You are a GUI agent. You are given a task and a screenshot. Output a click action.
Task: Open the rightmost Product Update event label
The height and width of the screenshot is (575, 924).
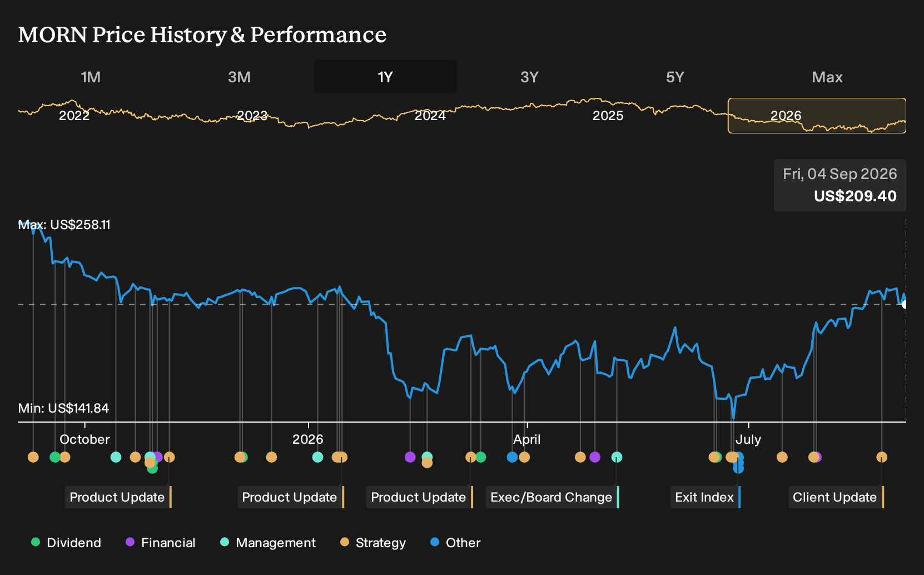tap(419, 497)
